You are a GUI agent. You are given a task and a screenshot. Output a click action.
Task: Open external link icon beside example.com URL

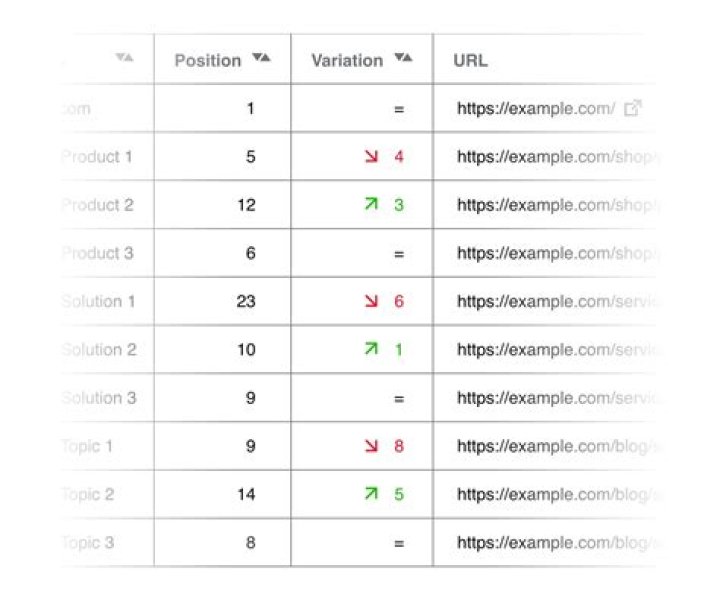tap(631, 108)
